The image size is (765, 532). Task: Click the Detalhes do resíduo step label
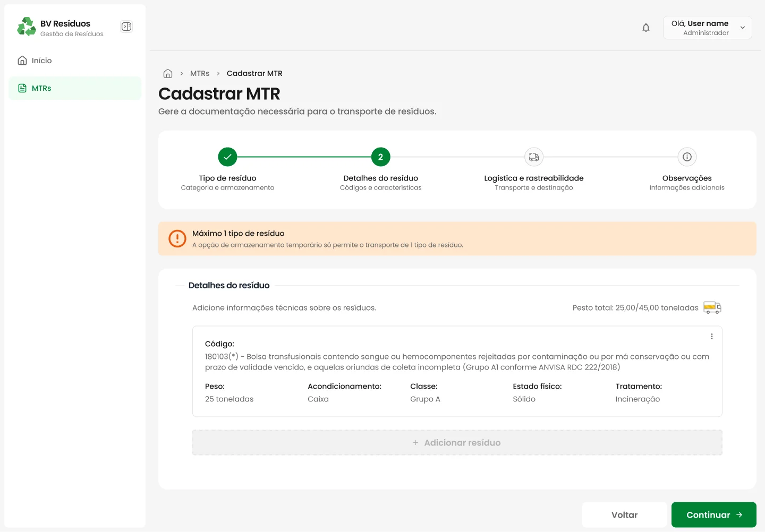[381, 178]
